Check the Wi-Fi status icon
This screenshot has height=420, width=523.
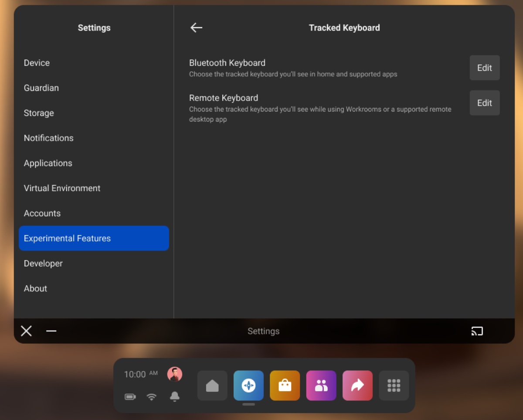[152, 397]
